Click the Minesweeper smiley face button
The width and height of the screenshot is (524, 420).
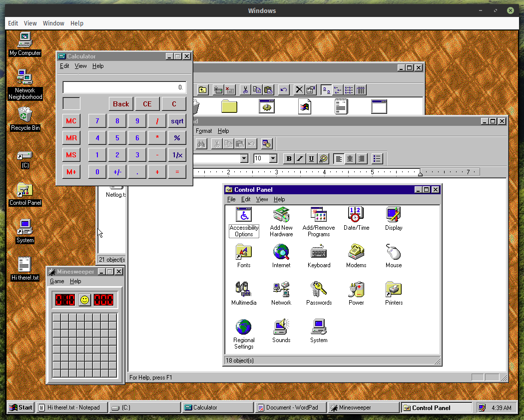(84, 300)
